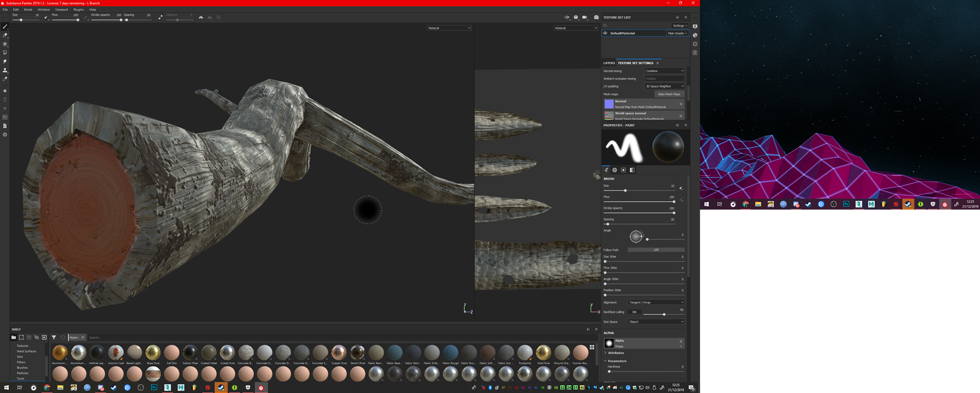980x393 pixels.
Task: Click the Windows Start button
Action: (x=7, y=388)
